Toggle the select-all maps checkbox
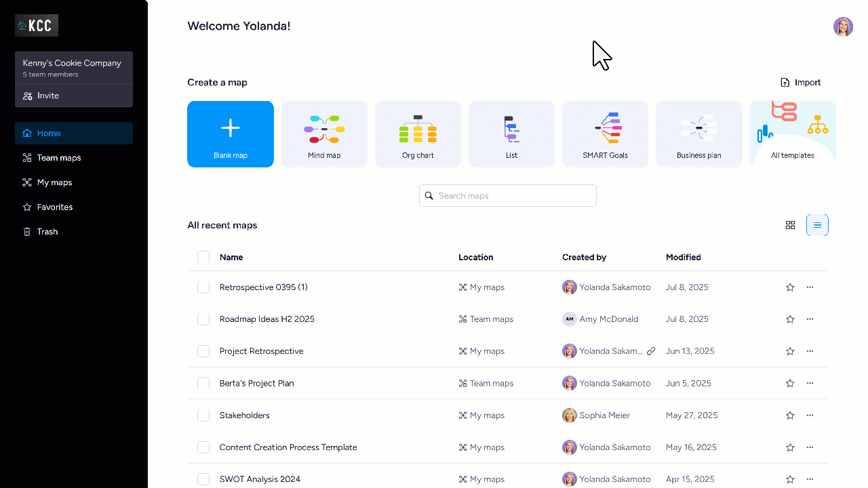868x488 pixels. tap(203, 257)
